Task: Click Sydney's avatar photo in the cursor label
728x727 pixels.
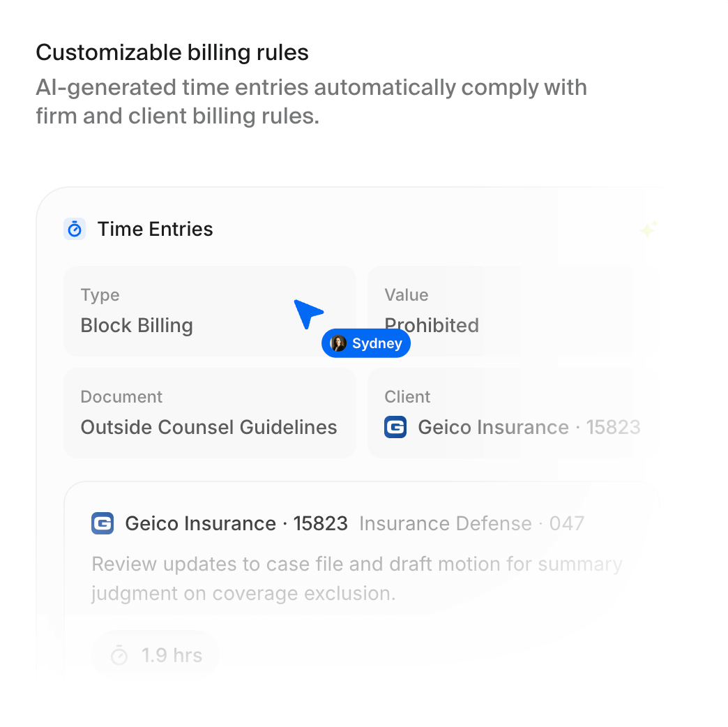Action: pyautogui.click(x=339, y=343)
